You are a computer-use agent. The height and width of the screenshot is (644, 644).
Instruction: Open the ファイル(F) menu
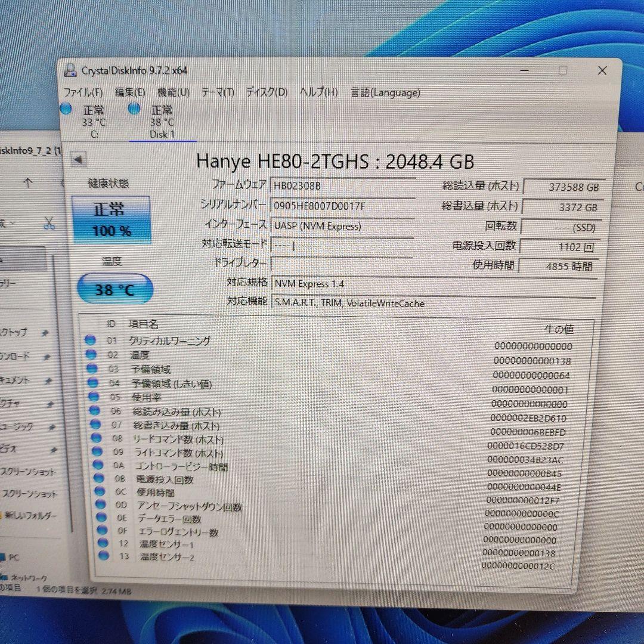point(83,92)
